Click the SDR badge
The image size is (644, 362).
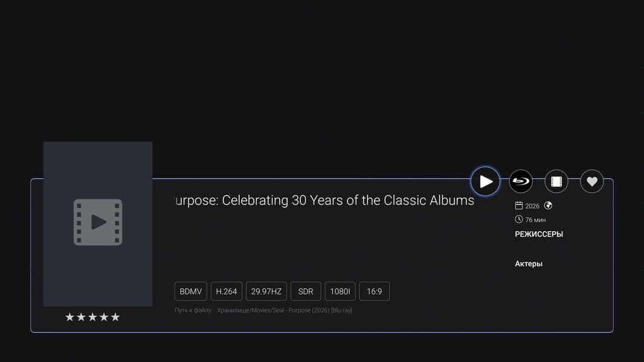click(x=306, y=291)
